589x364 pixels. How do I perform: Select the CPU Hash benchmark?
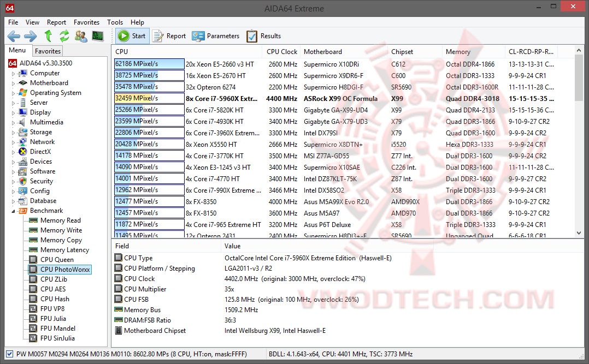pos(55,299)
